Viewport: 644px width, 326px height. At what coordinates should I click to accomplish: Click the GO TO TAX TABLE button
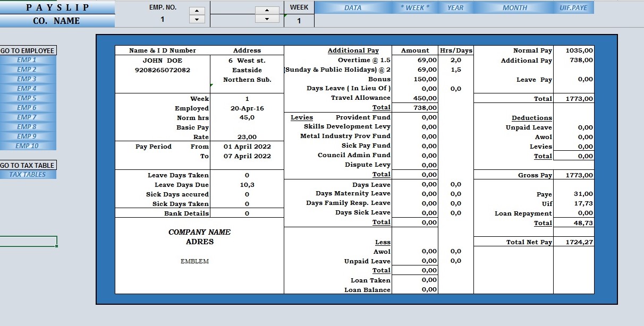28,165
